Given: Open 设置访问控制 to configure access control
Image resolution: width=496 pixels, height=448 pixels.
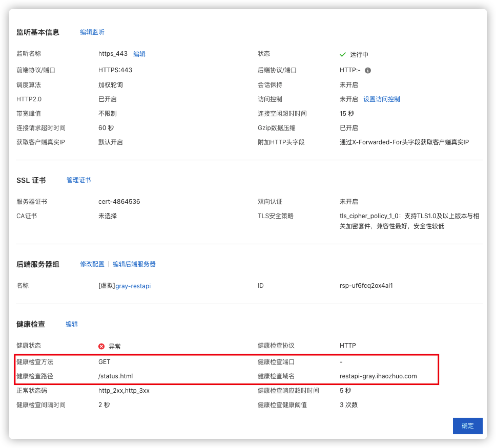Looking at the screenshot, I should (x=381, y=99).
